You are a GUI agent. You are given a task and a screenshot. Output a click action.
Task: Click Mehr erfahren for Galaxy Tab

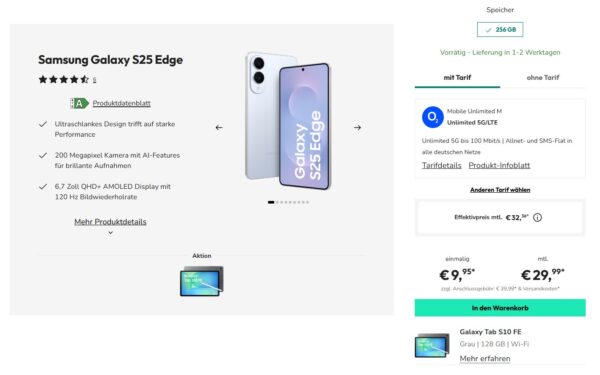click(485, 359)
